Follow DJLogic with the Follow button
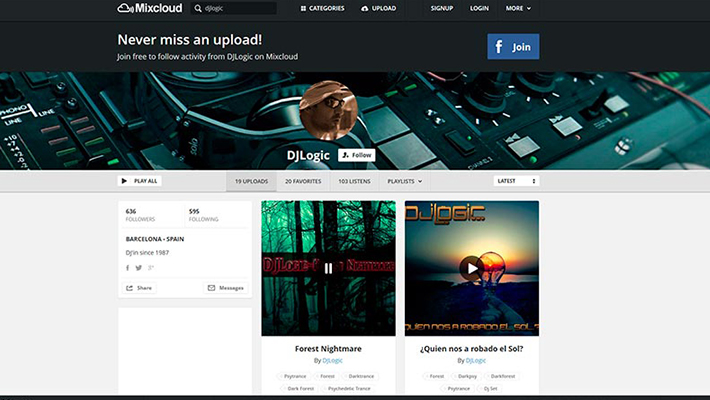The height and width of the screenshot is (400, 710). click(357, 155)
